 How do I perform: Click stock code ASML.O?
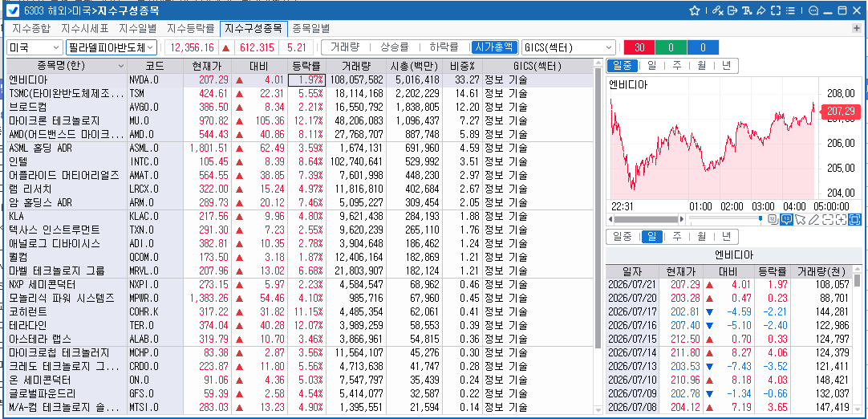144,148
